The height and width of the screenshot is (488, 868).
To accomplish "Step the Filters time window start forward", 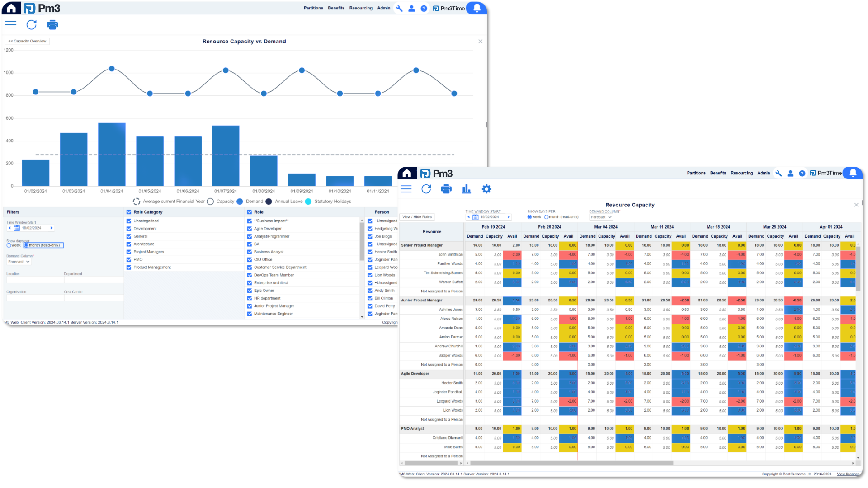I will 52,228.
